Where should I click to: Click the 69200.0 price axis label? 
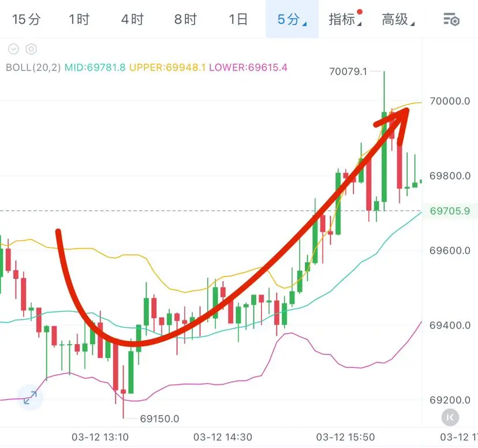point(450,400)
